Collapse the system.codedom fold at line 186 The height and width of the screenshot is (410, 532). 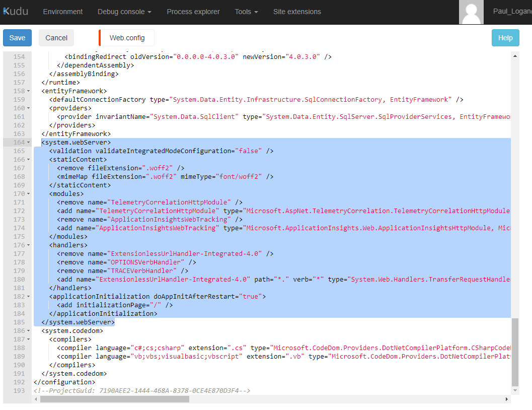click(29, 330)
